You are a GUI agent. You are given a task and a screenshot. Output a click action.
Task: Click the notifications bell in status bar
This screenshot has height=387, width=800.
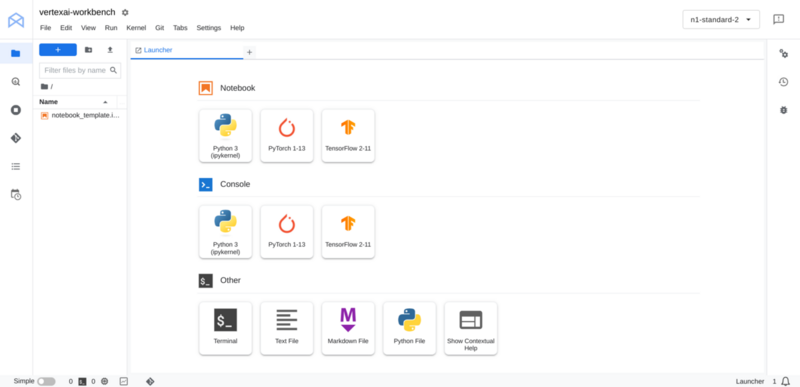[x=786, y=381]
